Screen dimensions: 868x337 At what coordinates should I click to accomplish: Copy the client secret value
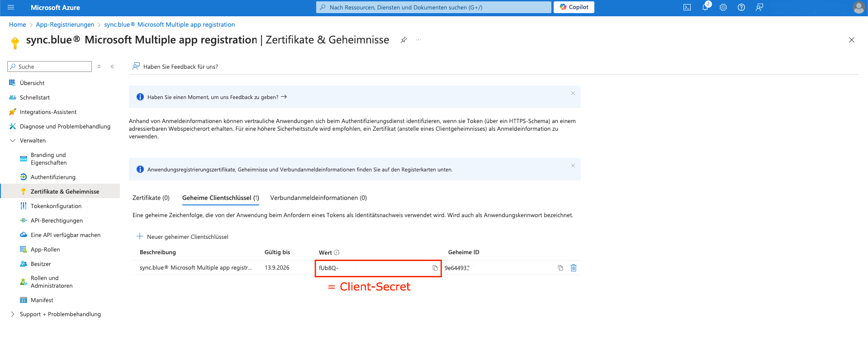[435, 268]
